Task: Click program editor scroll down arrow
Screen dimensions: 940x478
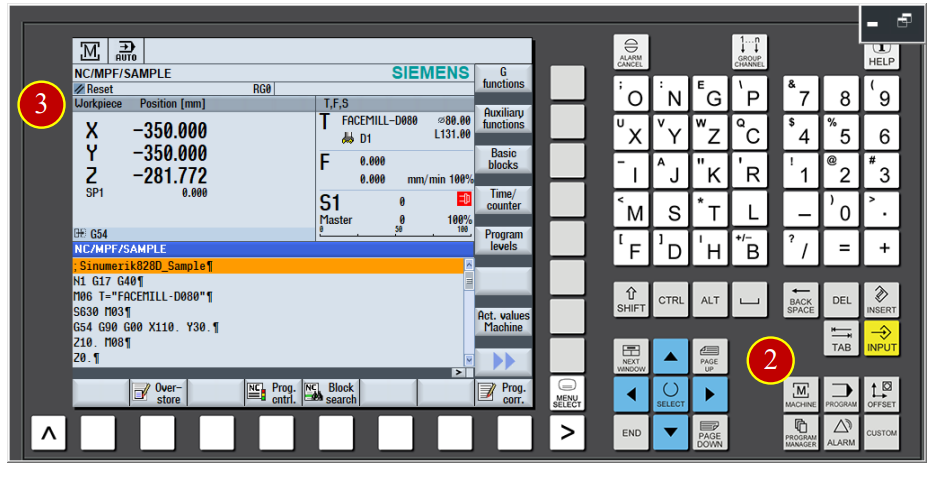Action: tap(469, 360)
